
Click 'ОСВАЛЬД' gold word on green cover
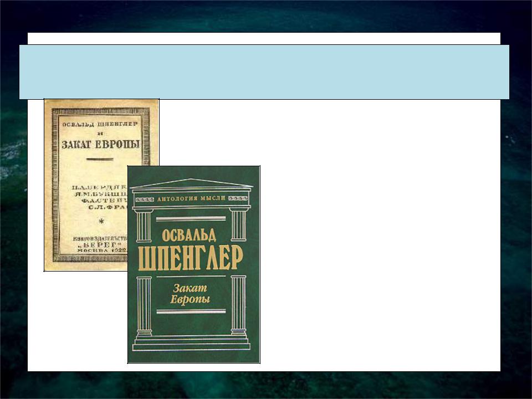[x=189, y=236]
